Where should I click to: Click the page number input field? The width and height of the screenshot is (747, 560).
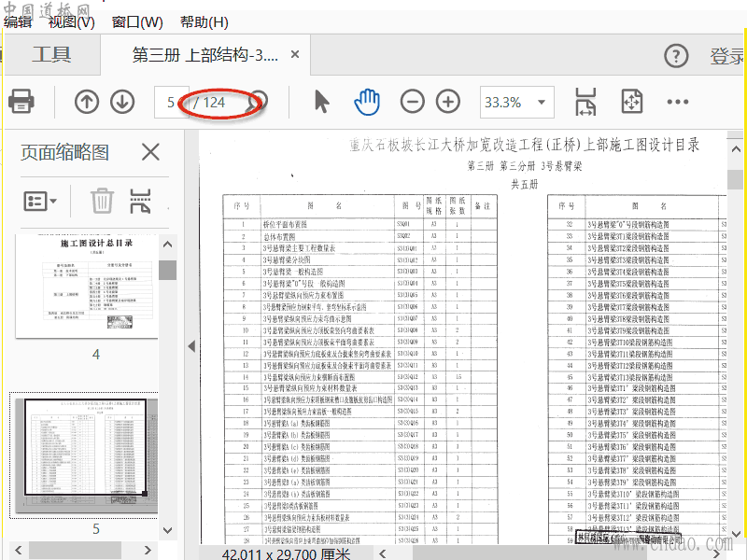(171, 102)
